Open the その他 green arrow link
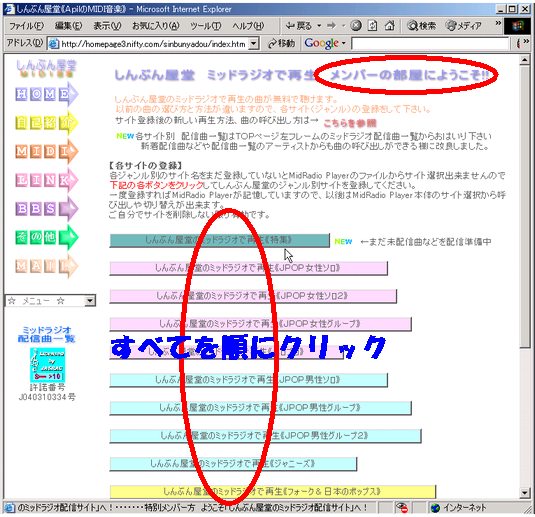Image resolution: width=535 pixels, height=517 pixels. pyautogui.click(x=46, y=237)
